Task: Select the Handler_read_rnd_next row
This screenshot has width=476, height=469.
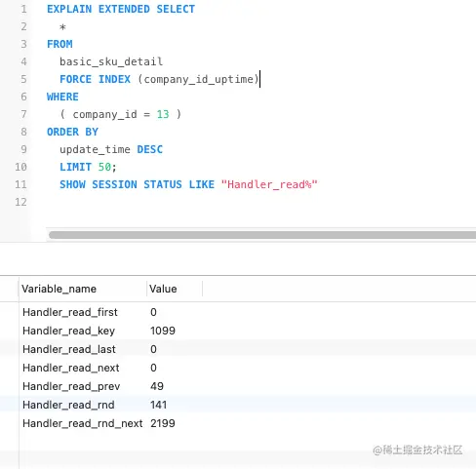Action: point(238,423)
